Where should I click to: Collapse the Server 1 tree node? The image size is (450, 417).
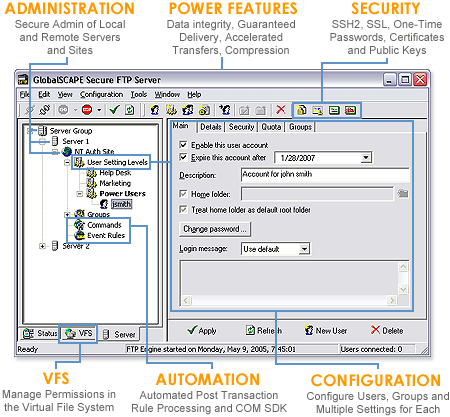click(x=42, y=142)
